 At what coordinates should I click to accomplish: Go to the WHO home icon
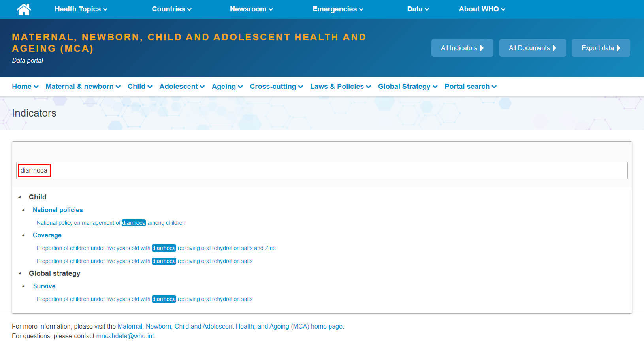[24, 9]
